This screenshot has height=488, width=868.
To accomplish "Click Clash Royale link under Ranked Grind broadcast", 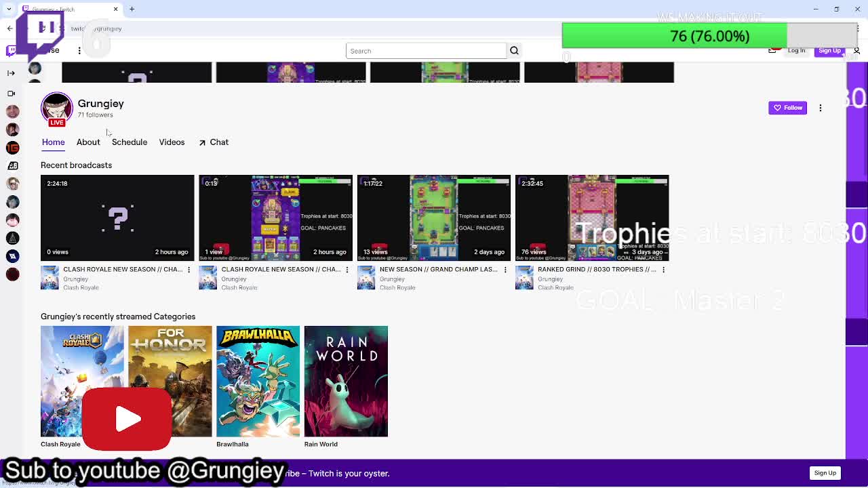I will point(556,288).
